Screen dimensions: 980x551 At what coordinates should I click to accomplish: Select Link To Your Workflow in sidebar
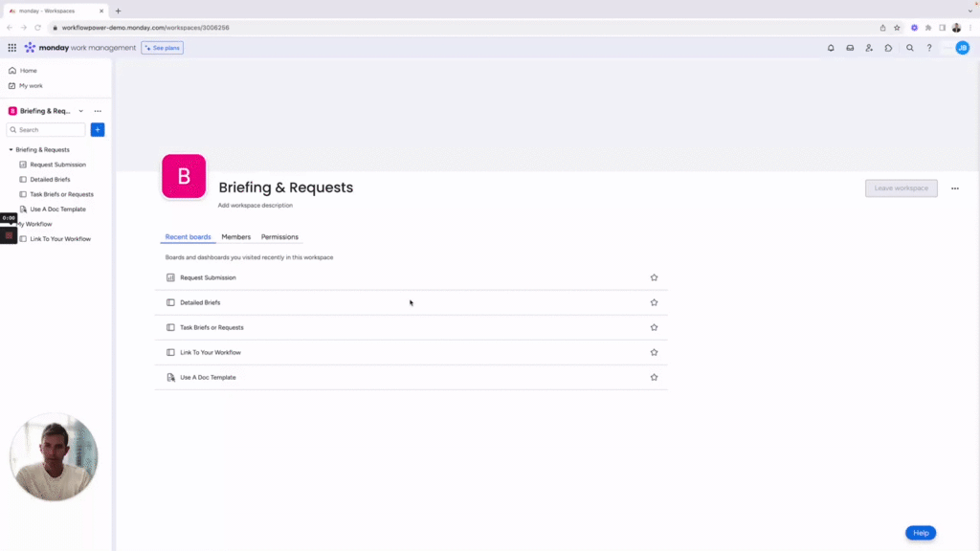[60, 238]
